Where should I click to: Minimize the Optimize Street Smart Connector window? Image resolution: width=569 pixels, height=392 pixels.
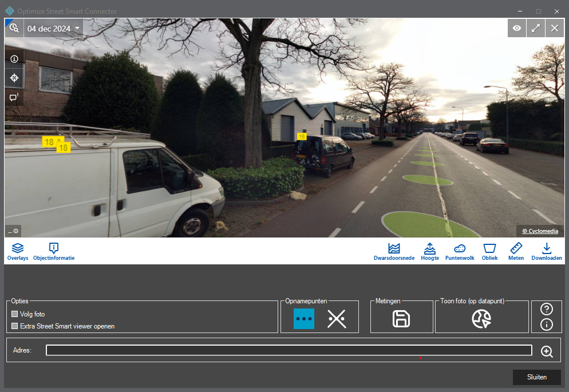[520, 11]
